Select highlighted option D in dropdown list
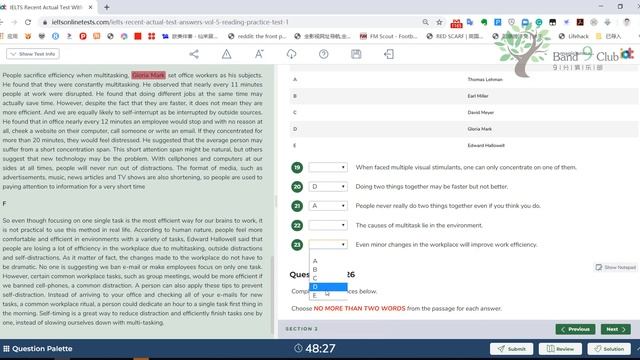 click(x=328, y=287)
